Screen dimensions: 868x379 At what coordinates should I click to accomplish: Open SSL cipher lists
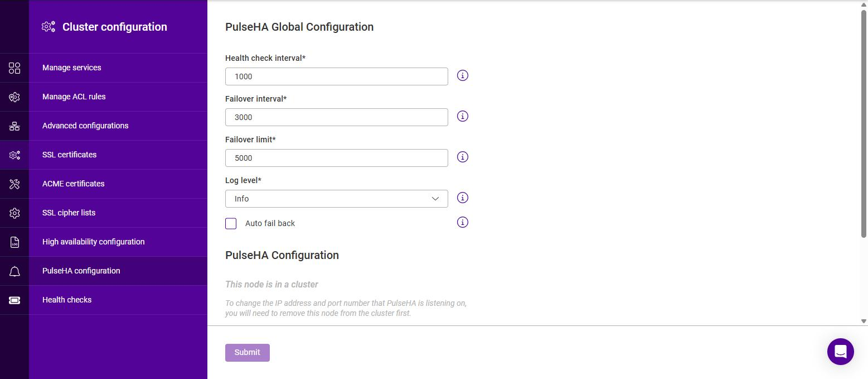(118, 213)
